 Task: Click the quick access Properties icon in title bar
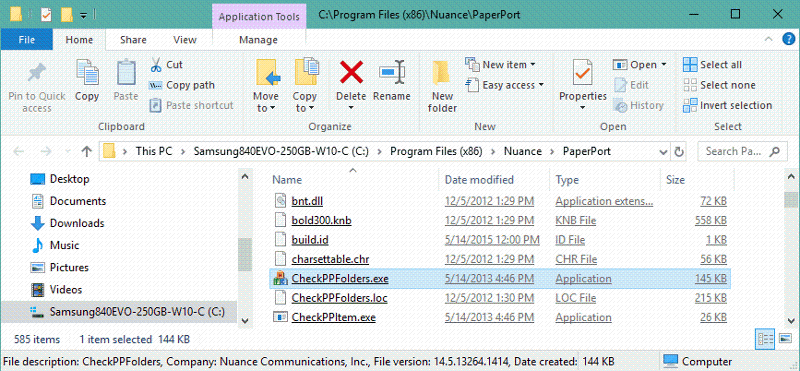coord(46,14)
